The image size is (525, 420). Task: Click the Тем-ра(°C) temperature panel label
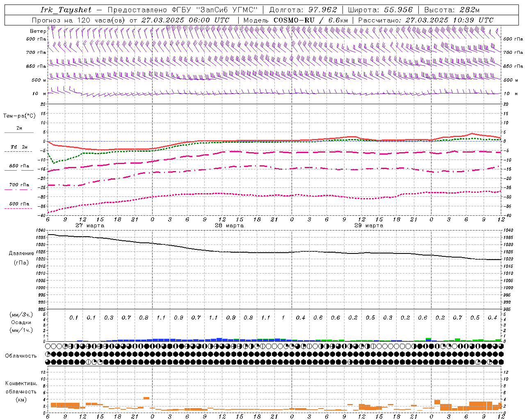point(19,116)
